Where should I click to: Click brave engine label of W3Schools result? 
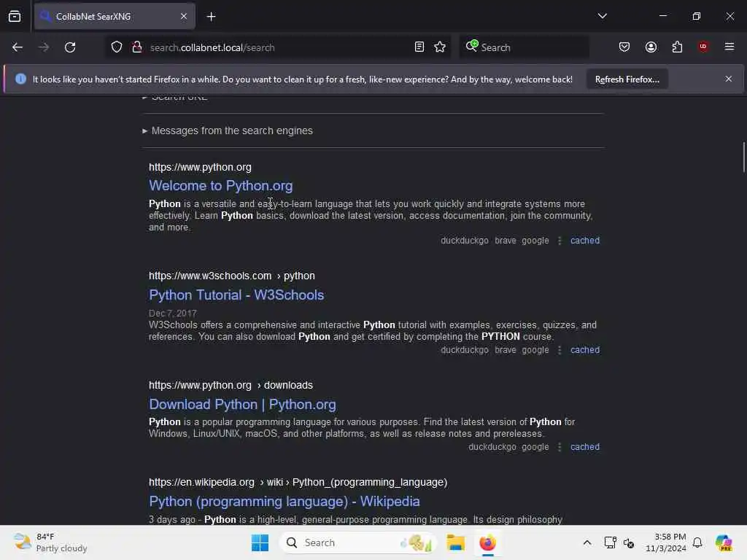pos(506,350)
